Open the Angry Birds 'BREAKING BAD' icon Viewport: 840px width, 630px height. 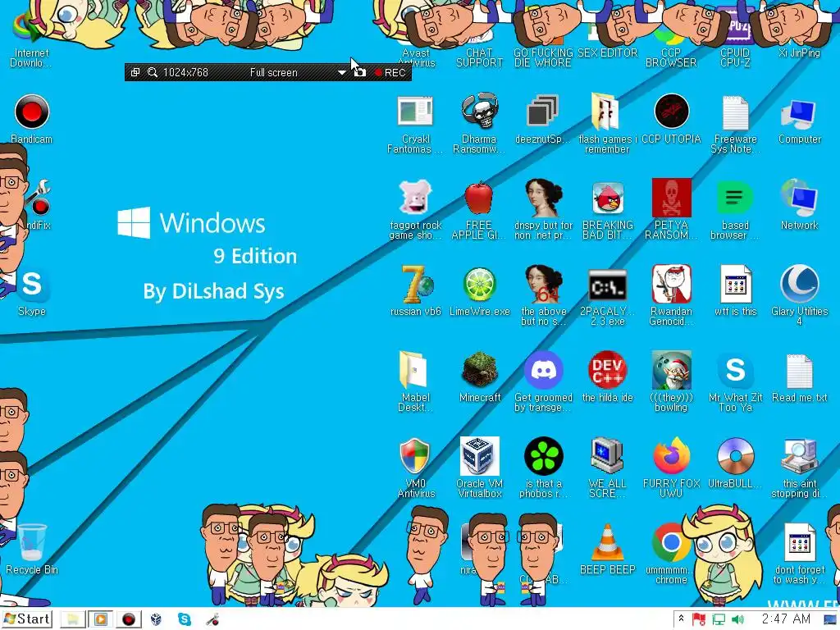pos(608,199)
